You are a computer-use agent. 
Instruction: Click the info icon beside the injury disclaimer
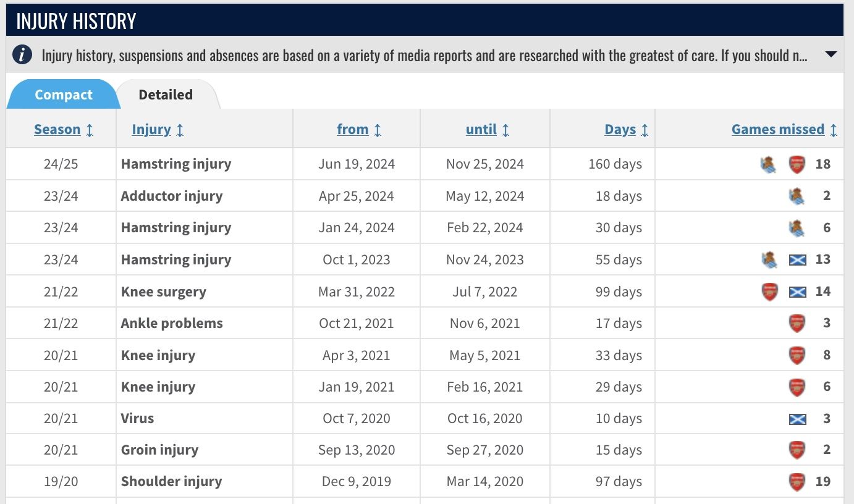(22, 55)
